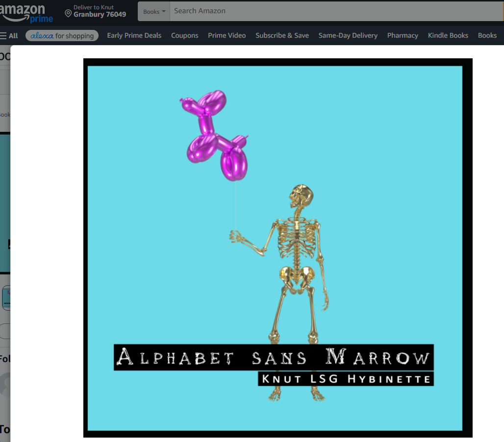Click the Books nav item
Screen dimensions: 504x442
click(x=487, y=36)
